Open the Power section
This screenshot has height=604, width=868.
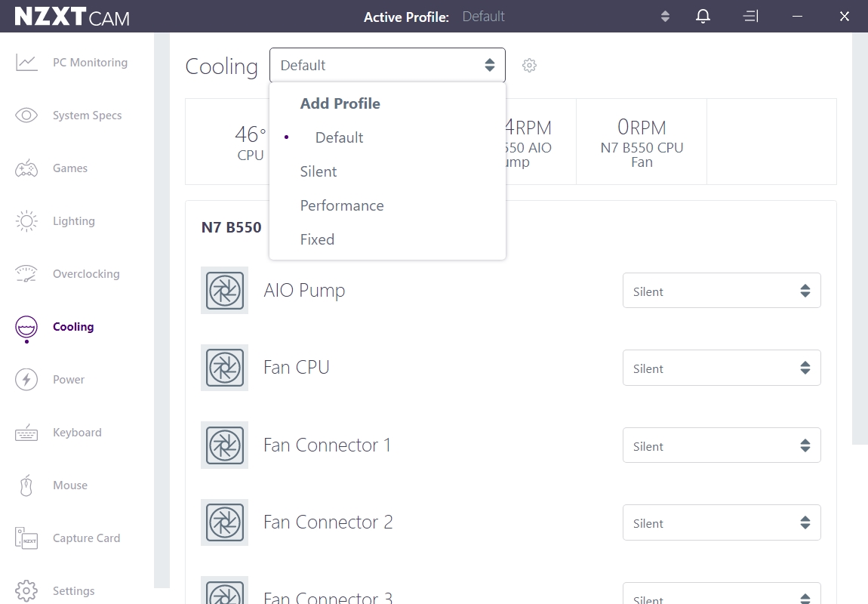tap(69, 379)
